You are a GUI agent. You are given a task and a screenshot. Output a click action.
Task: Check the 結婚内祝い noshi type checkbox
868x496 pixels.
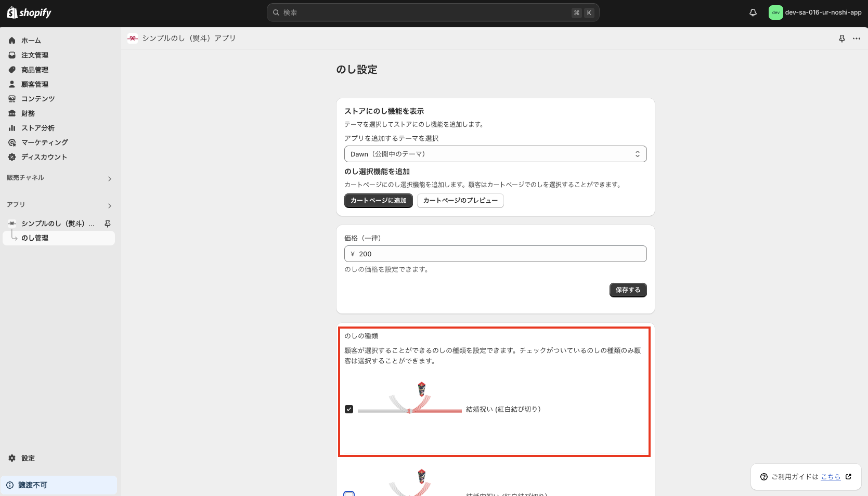click(x=349, y=493)
